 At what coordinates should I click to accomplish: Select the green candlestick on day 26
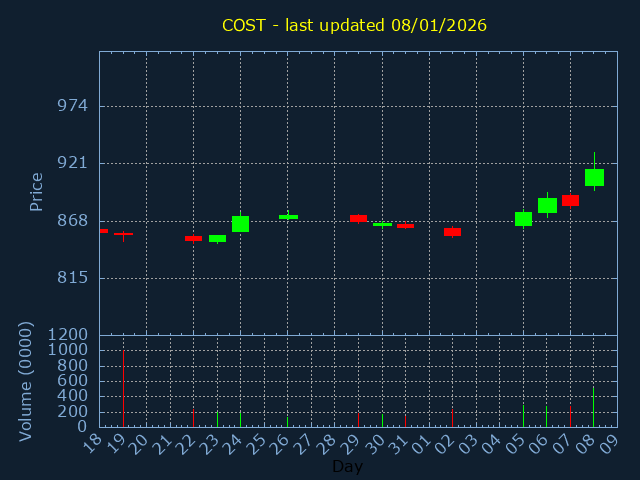(288, 216)
